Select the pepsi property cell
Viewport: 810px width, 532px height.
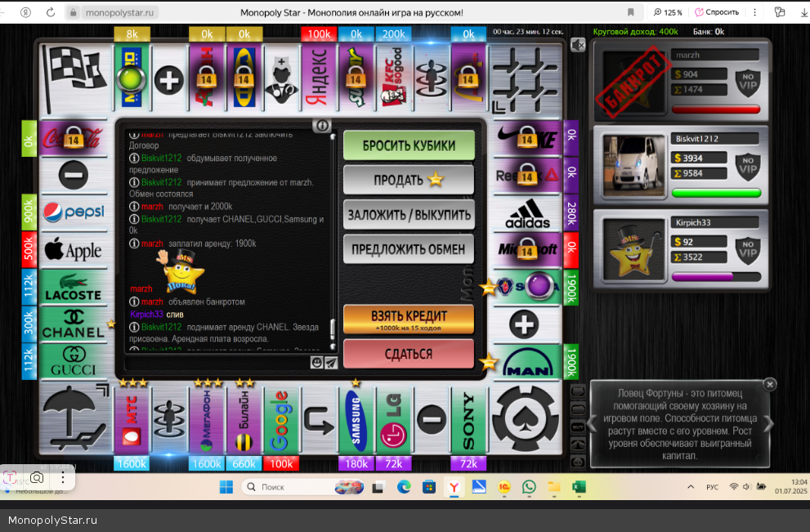pos(74,212)
